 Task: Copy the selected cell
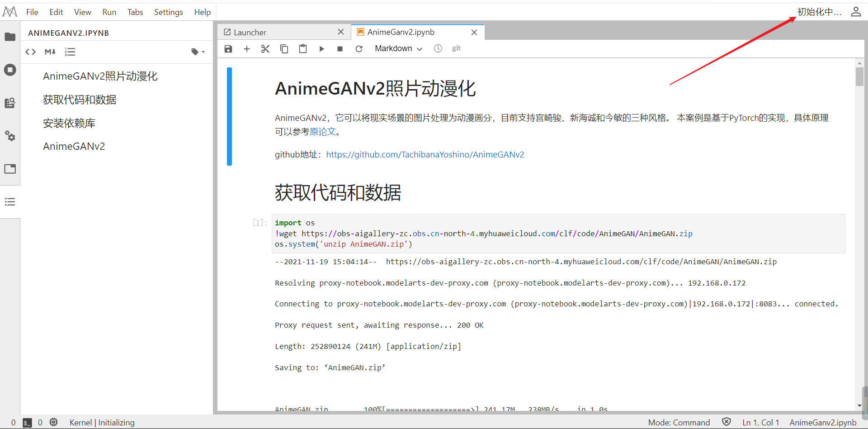284,49
